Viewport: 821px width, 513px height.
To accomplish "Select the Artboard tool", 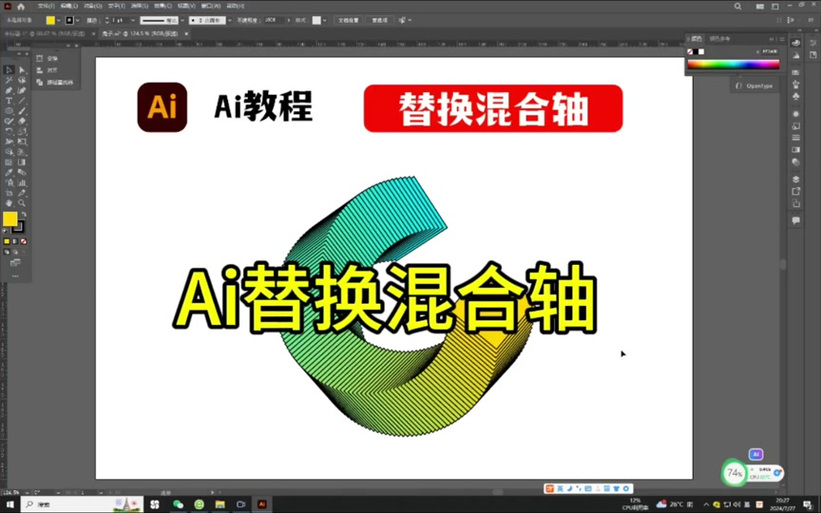I will click(x=9, y=193).
